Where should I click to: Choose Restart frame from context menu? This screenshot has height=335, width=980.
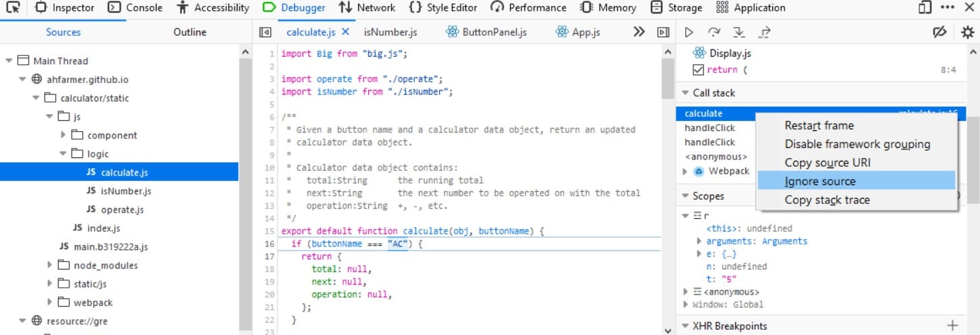[857, 126]
